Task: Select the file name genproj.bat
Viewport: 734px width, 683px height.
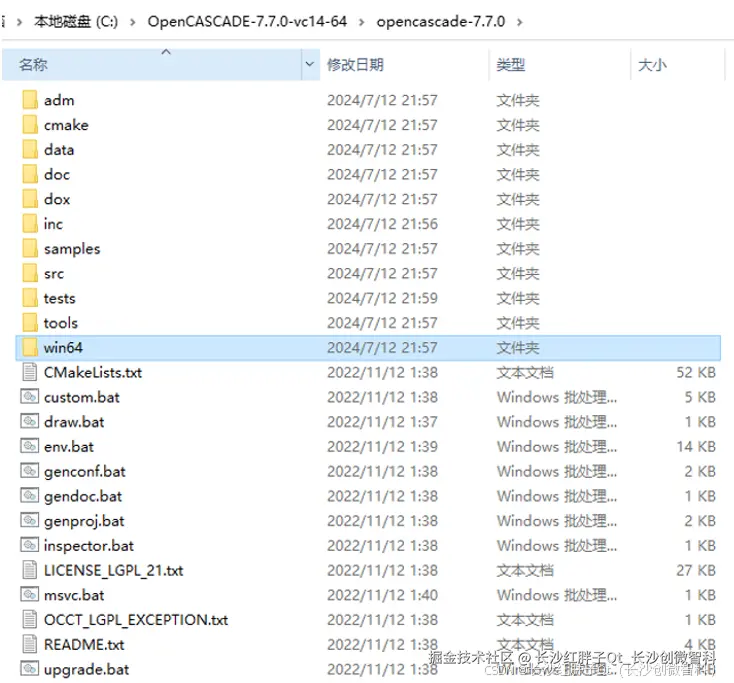Action: click(84, 521)
